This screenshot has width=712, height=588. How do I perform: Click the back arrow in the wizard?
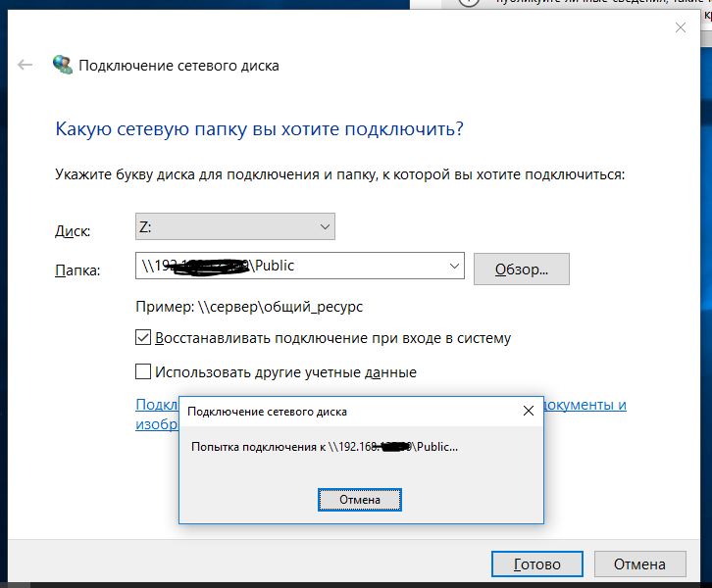(25, 65)
